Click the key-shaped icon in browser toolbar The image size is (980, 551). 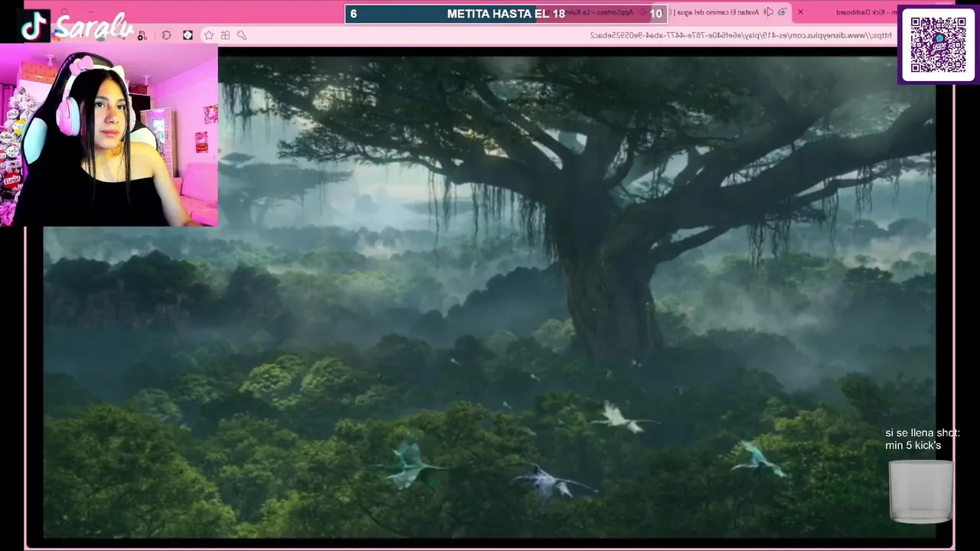coord(242,35)
